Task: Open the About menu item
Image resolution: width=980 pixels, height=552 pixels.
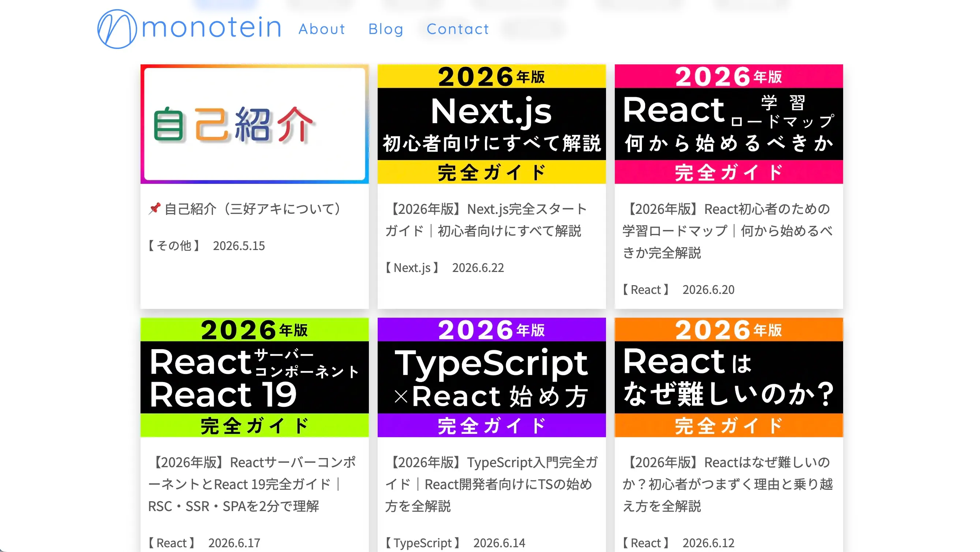Action: click(322, 29)
